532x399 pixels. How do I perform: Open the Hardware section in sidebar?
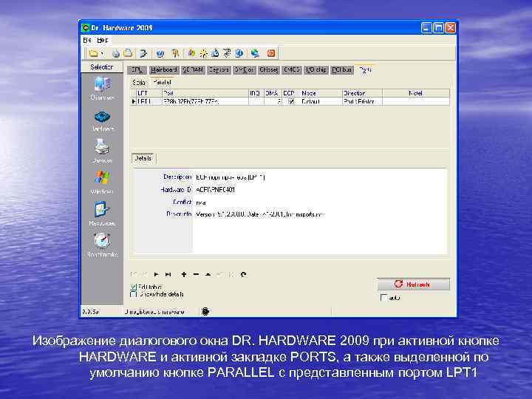(x=102, y=121)
